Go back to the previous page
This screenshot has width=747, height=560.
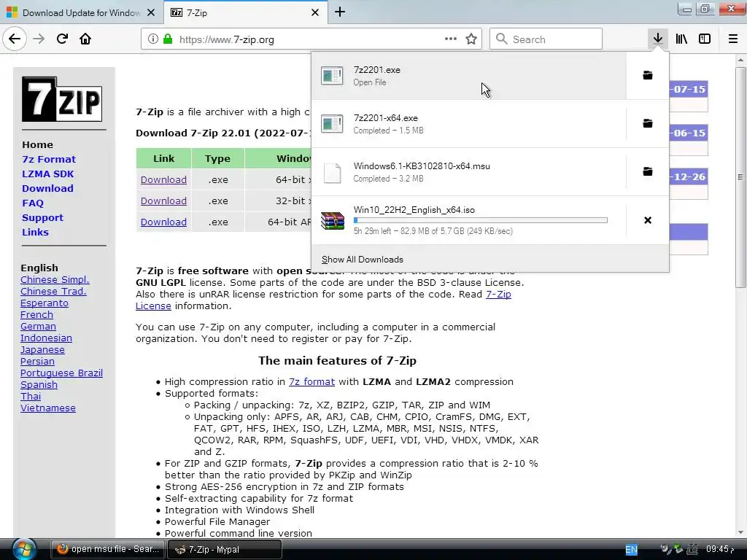coord(15,39)
